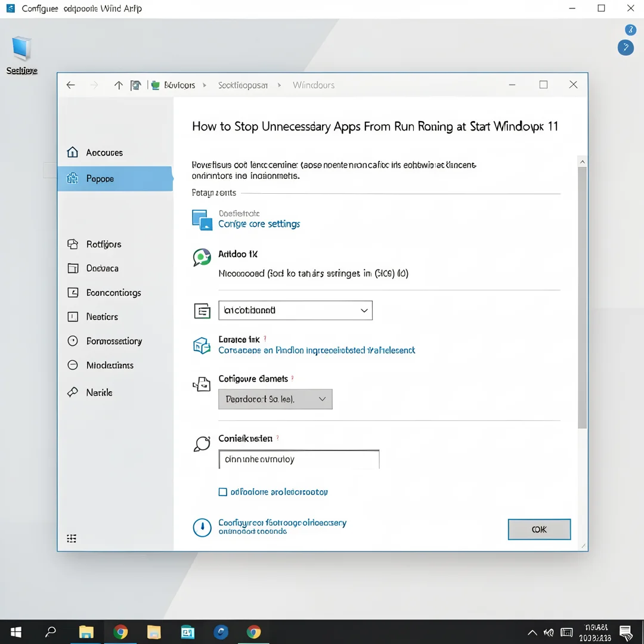The width and height of the screenshot is (644, 644).
Task: Expand the chevron after Bovioors breadcrumb
Action: pyautogui.click(x=205, y=85)
